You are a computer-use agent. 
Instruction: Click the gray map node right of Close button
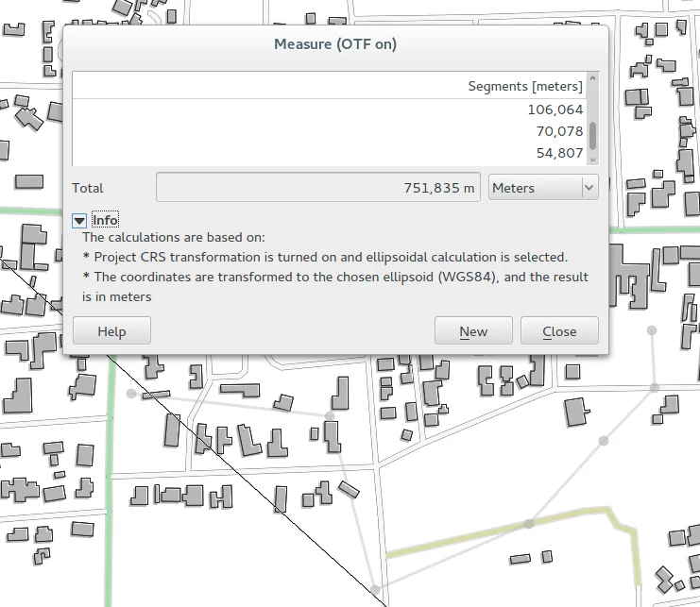[651, 329]
